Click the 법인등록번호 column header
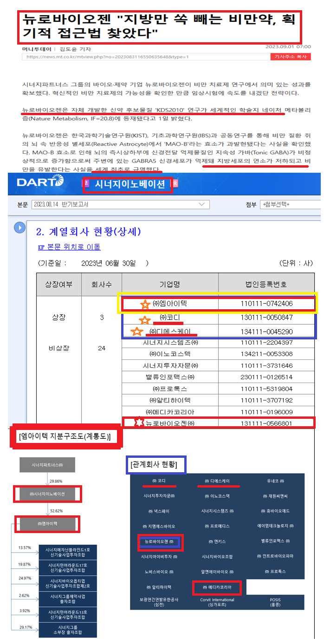The width and height of the screenshot is (324, 644). point(266,284)
